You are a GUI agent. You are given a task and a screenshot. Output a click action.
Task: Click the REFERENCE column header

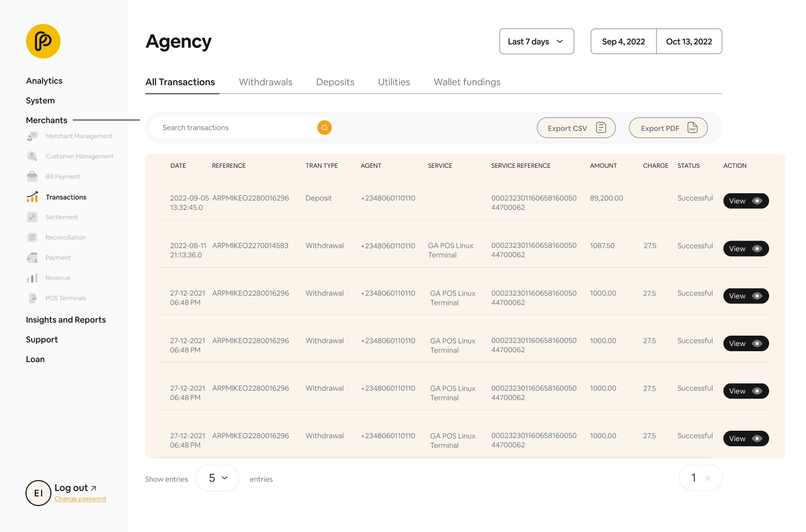pos(229,166)
